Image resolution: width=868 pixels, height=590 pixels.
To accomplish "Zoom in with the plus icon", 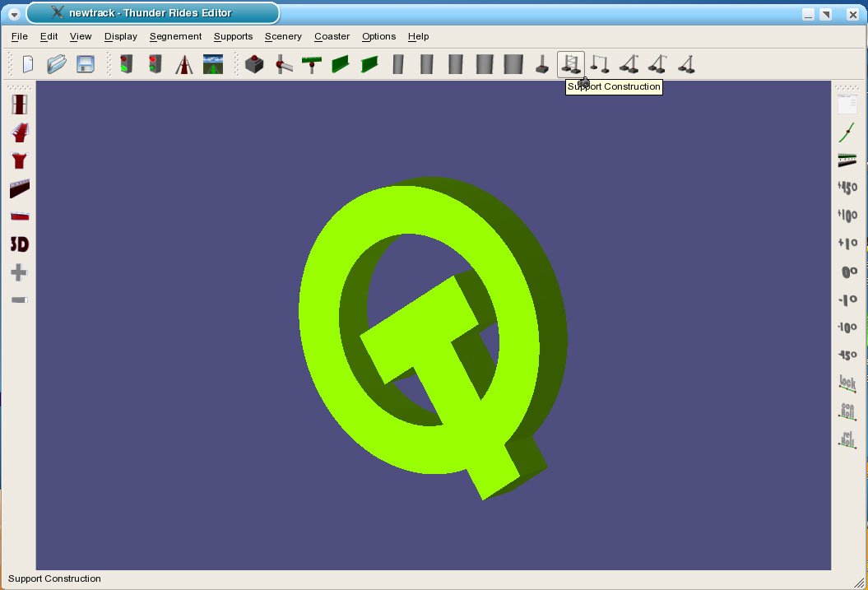I will point(19,272).
